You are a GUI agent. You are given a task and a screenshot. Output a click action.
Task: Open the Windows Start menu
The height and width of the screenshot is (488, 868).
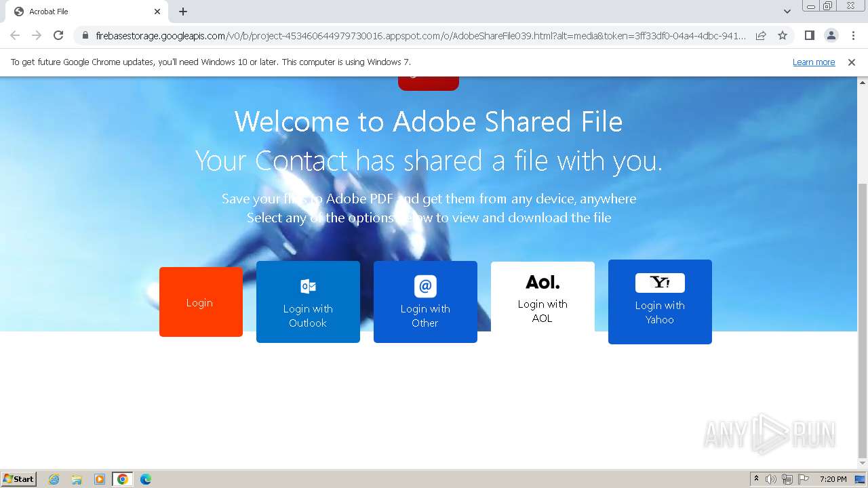(x=19, y=479)
